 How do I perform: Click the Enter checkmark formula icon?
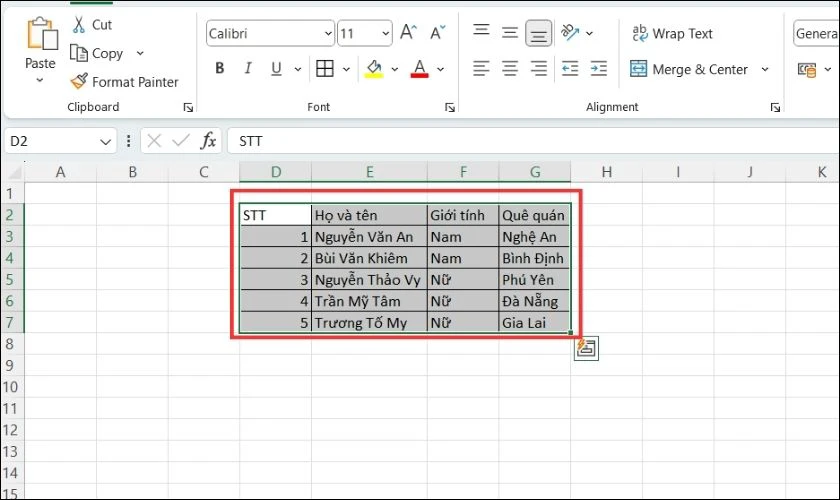click(x=181, y=141)
